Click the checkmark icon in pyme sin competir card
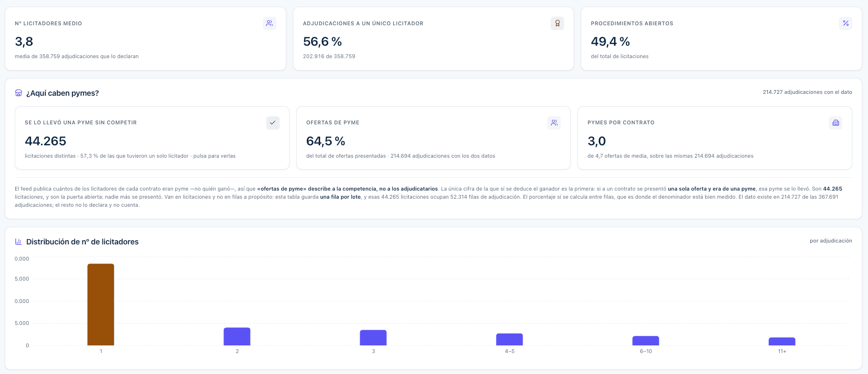The height and width of the screenshot is (374, 868). tap(273, 122)
